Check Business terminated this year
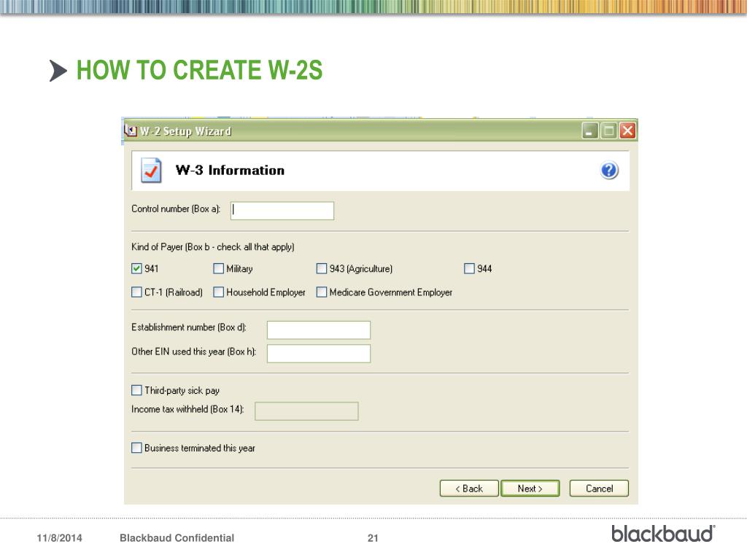Image resolution: width=747 pixels, height=560 pixels. (x=136, y=448)
